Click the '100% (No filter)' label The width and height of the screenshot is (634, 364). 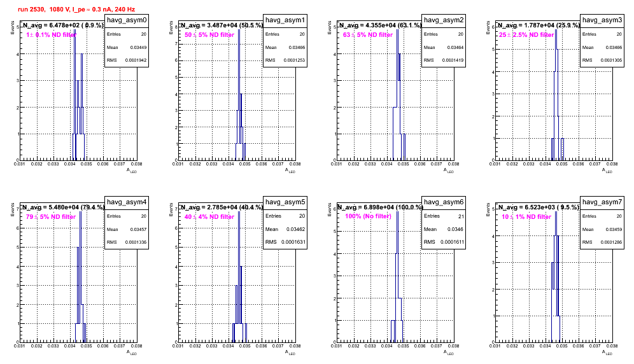click(x=369, y=216)
